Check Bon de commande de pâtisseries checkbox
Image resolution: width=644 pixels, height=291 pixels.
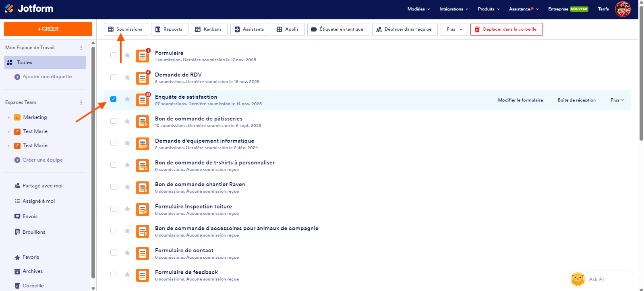pyautogui.click(x=114, y=121)
